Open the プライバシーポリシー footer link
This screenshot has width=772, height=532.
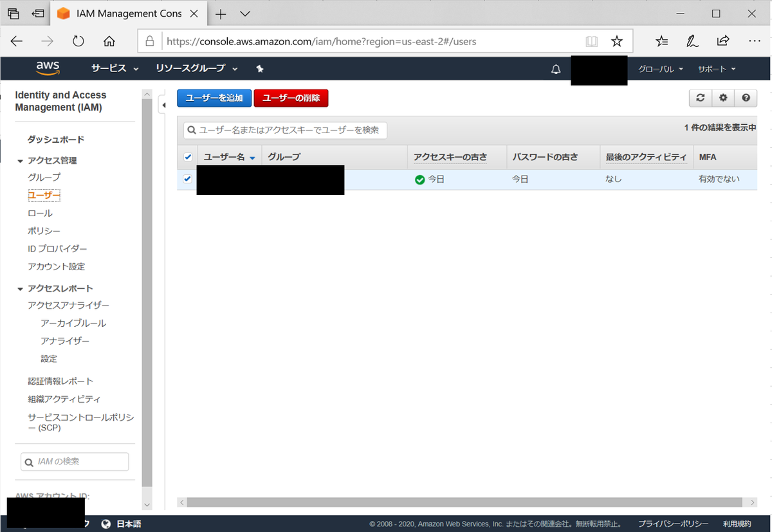coord(674,524)
